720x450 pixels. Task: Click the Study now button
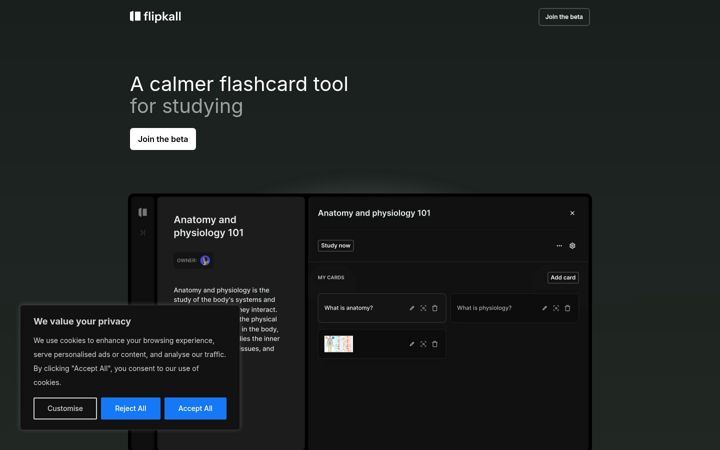[336, 246]
